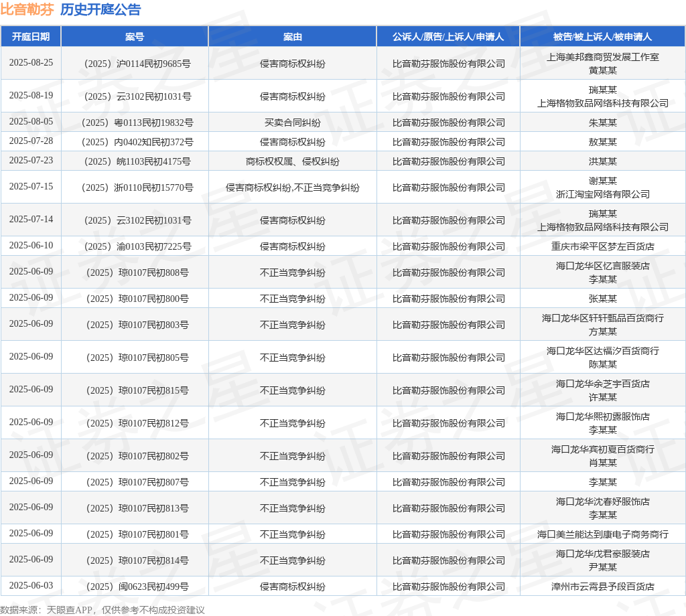Click defendant 陈某某

pyautogui.click(x=602, y=365)
